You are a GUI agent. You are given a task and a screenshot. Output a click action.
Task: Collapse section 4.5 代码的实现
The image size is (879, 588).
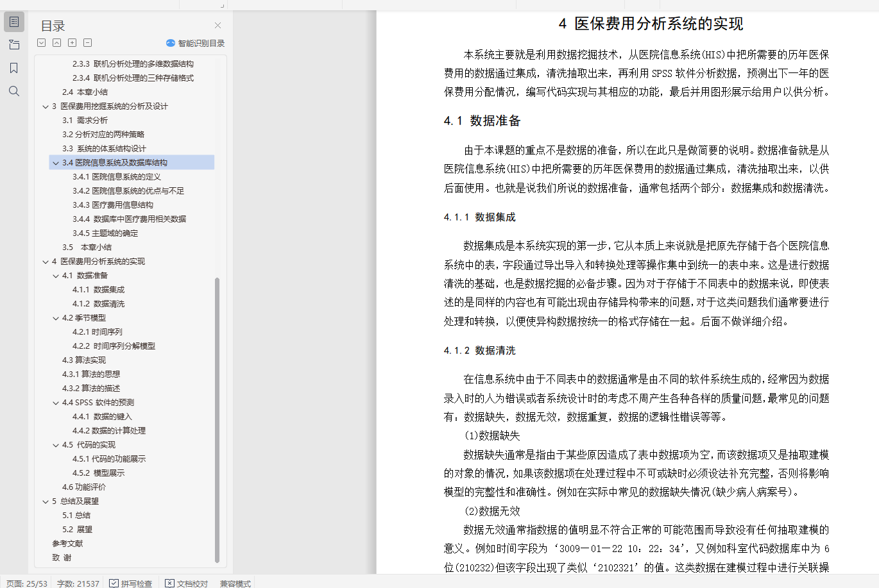tap(56, 445)
